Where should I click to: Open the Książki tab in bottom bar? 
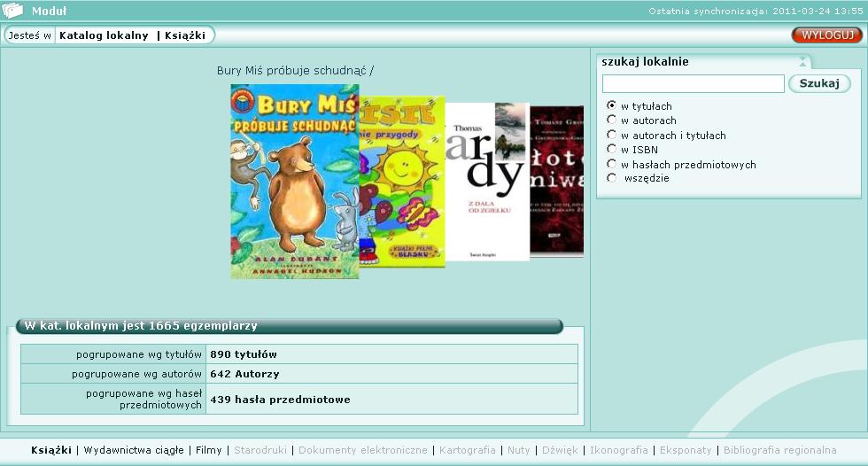(51, 450)
